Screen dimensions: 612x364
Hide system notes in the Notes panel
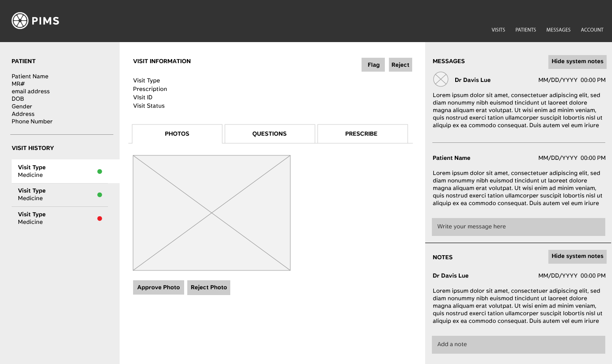(x=577, y=256)
